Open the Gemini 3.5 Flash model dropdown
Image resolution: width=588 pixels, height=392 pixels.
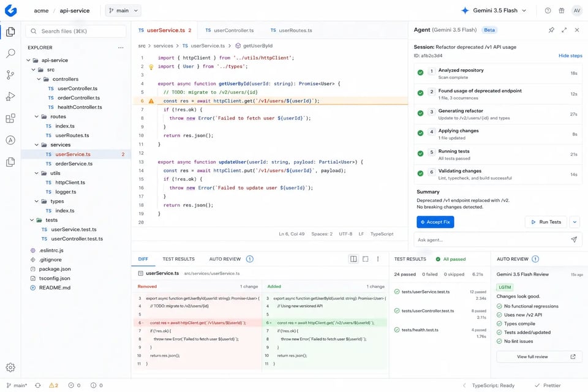point(494,10)
